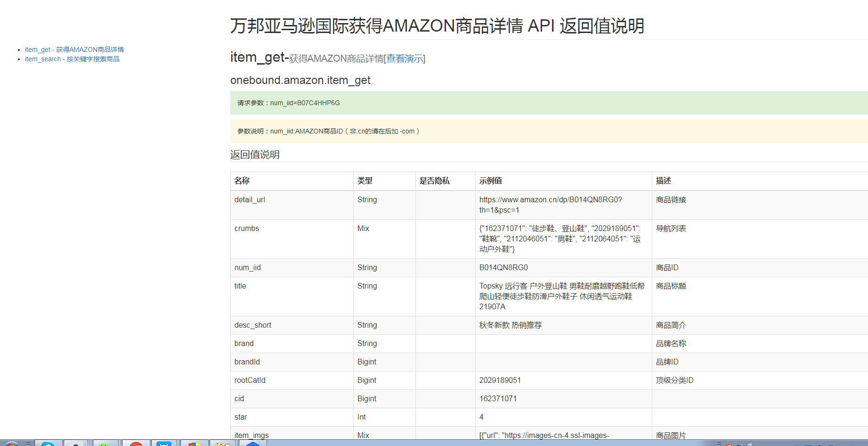Screen dimensions: 868x446
Task: Click the 商品ID description cell
Action: (760, 268)
